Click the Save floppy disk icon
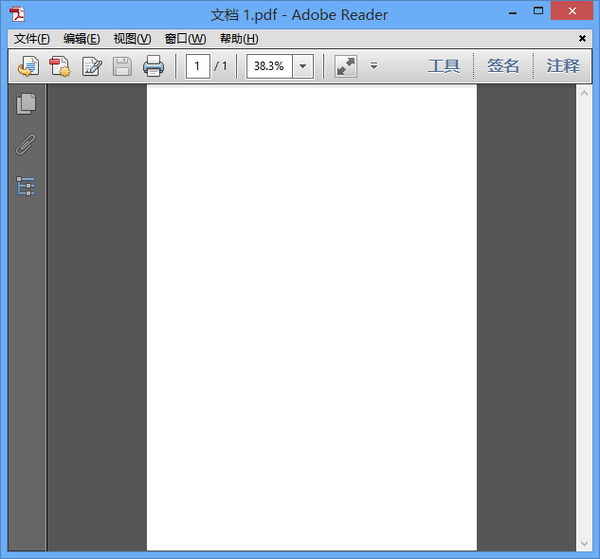This screenshot has height=559, width=600. (122, 66)
